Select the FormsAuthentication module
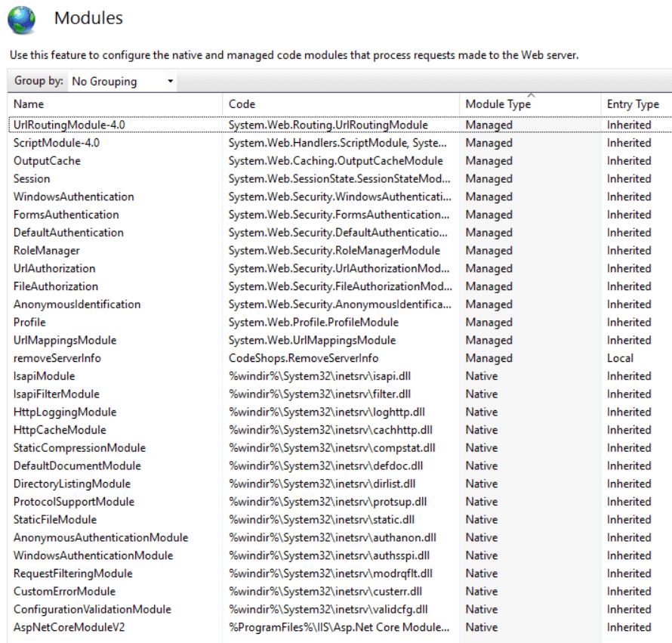The width and height of the screenshot is (672, 643). point(66,215)
